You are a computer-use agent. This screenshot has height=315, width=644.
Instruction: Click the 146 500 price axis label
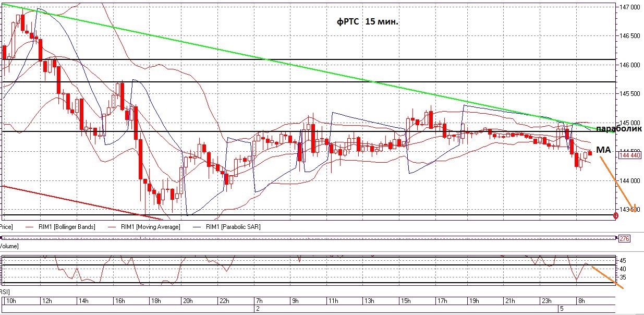[x=629, y=36]
